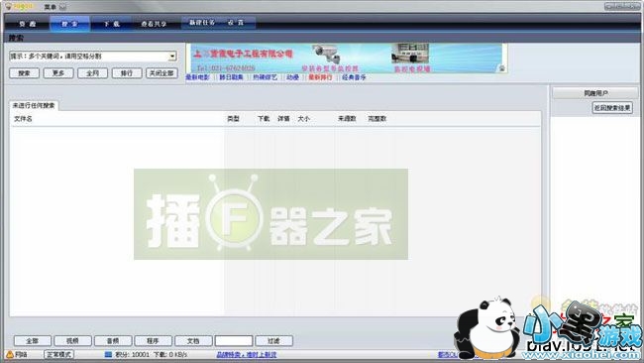Open the red 最新排行 link
Screen dimensions: 644x363
[320, 77]
